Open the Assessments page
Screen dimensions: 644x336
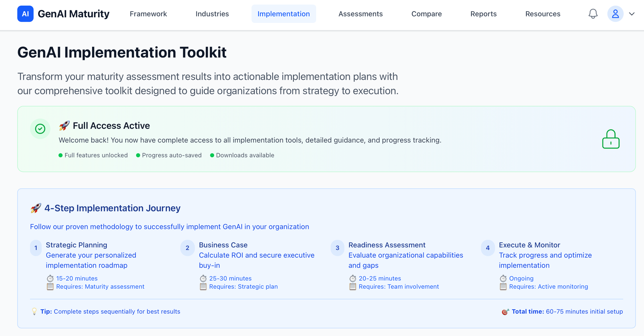coord(360,14)
